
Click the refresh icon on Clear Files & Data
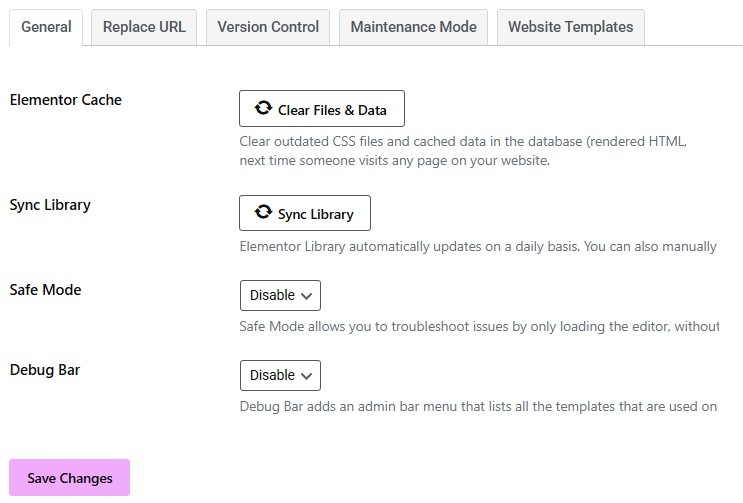click(263, 109)
